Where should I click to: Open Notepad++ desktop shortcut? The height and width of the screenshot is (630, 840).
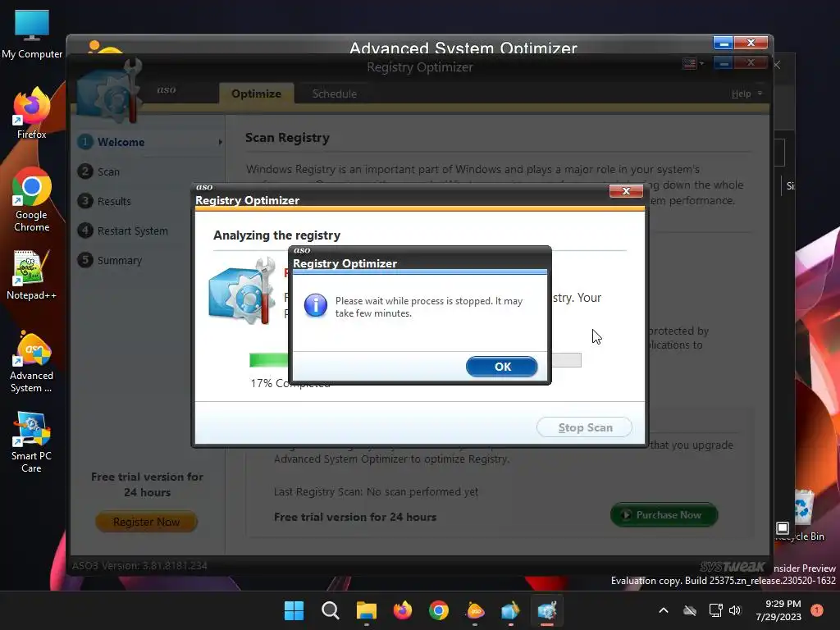point(32,275)
